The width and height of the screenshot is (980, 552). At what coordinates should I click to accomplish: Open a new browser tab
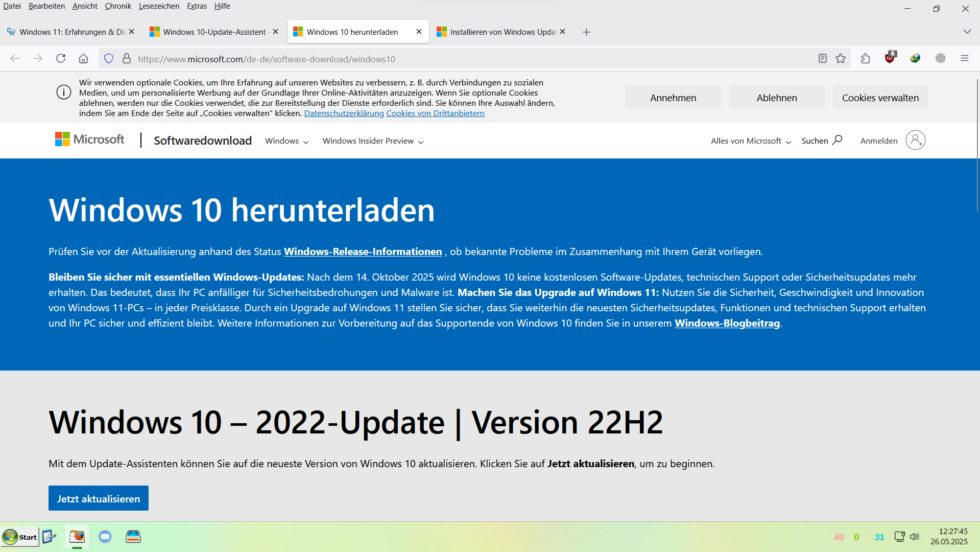coord(586,32)
